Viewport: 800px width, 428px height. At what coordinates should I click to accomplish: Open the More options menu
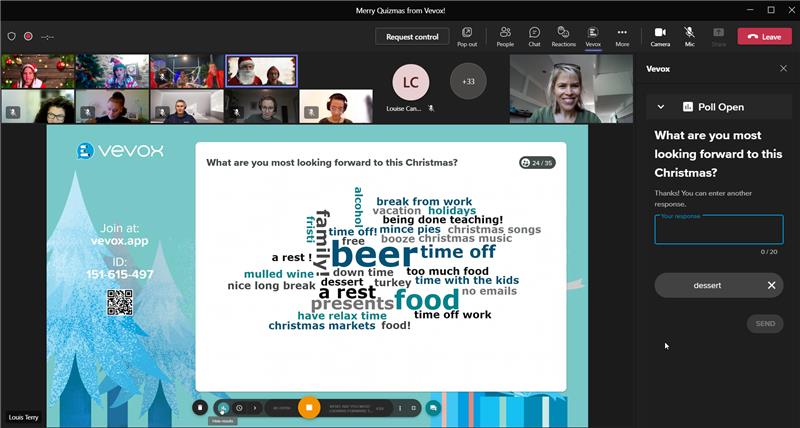622,36
